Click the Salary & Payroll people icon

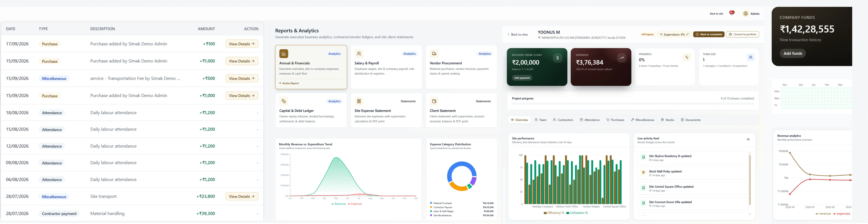tap(359, 54)
